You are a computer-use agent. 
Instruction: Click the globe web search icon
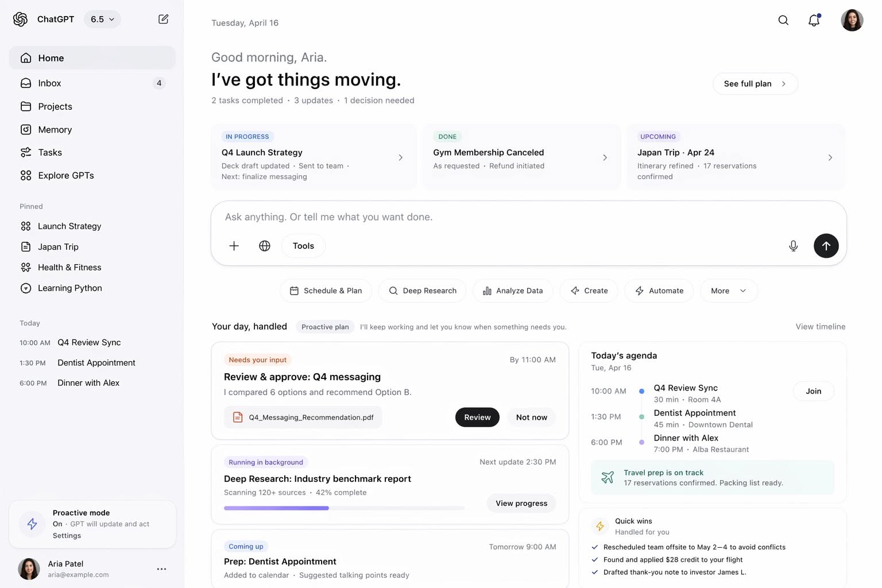pos(265,246)
